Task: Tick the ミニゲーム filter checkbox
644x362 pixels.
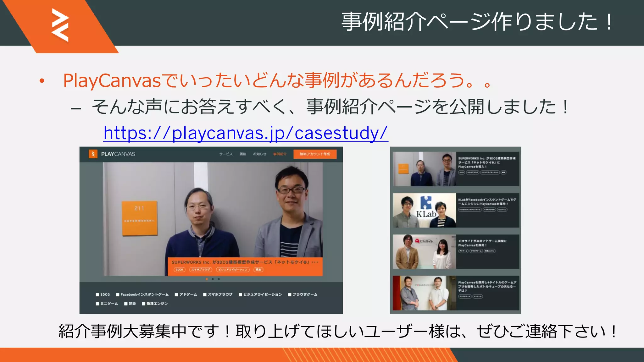Action: pos(97,304)
